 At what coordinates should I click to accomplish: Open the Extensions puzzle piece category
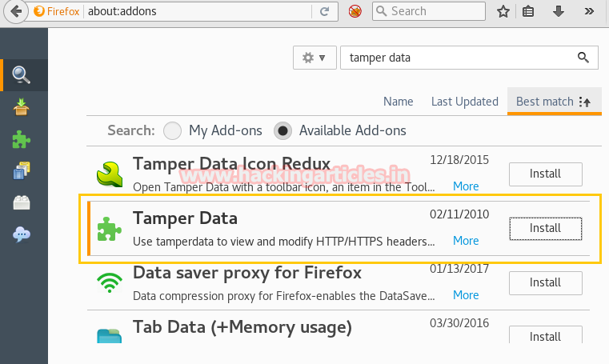click(x=22, y=139)
